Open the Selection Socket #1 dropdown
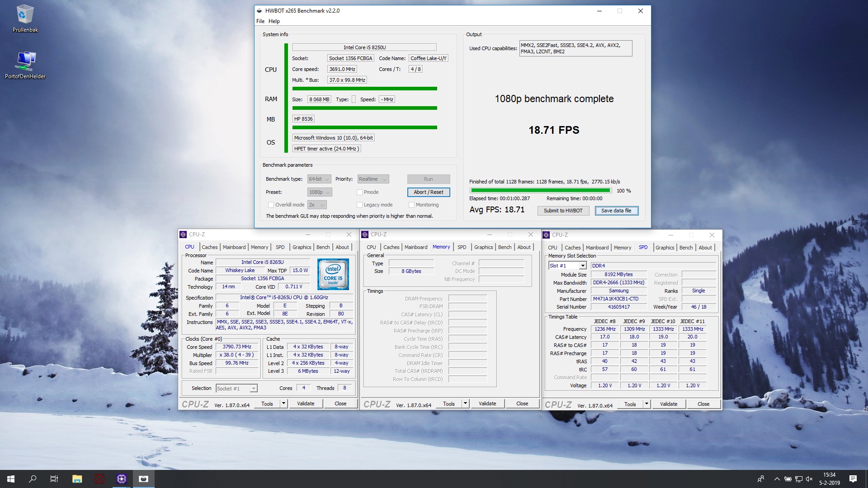 236,389
